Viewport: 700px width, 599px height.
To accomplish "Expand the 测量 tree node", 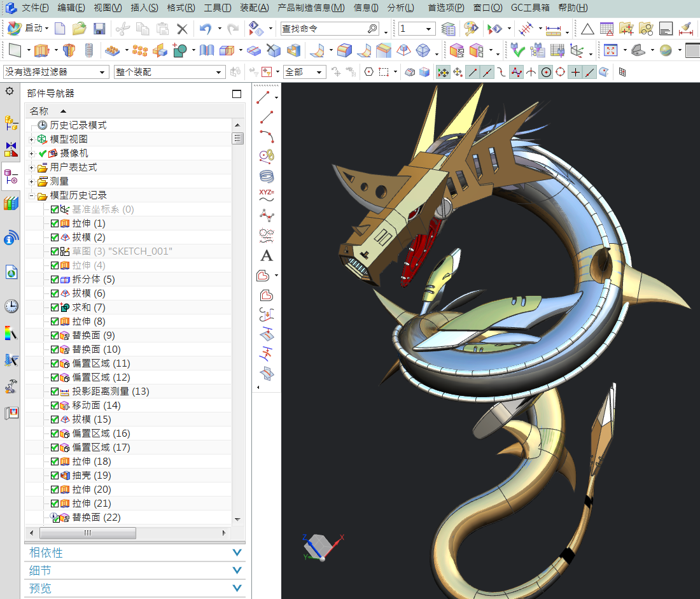I will point(32,182).
